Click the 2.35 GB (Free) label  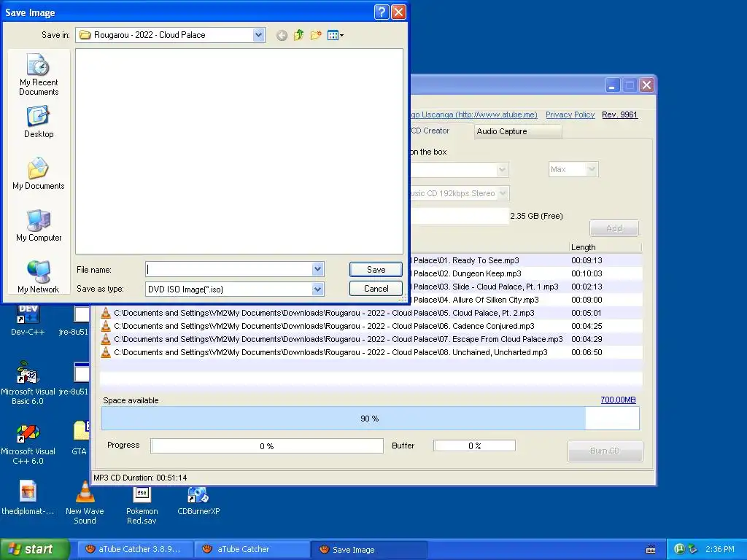(536, 216)
